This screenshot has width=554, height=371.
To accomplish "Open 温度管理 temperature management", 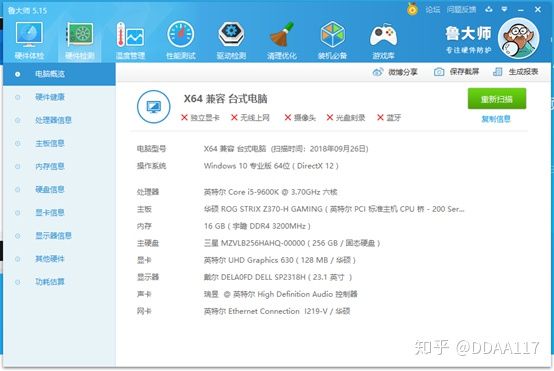I will [x=130, y=40].
